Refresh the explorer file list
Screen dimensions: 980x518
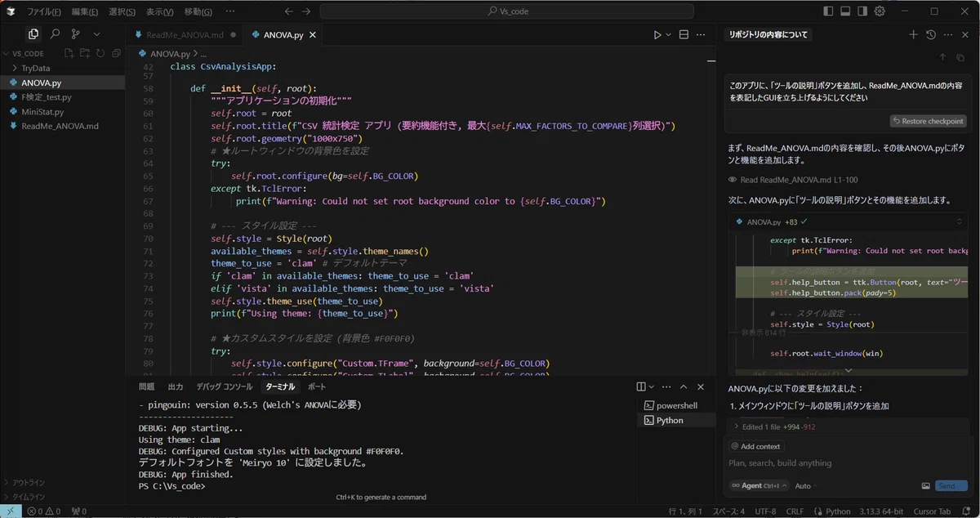(100, 53)
